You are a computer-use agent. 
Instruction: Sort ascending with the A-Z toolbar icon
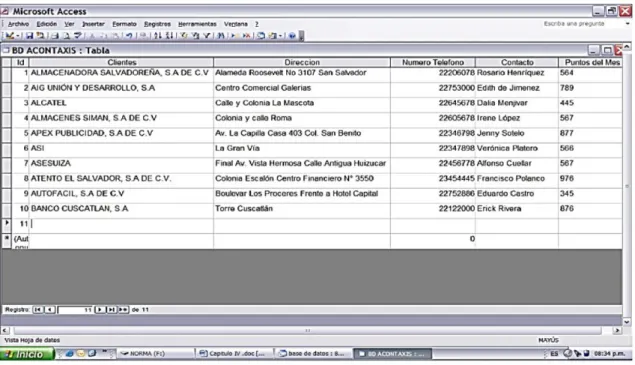(x=158, y=36)
